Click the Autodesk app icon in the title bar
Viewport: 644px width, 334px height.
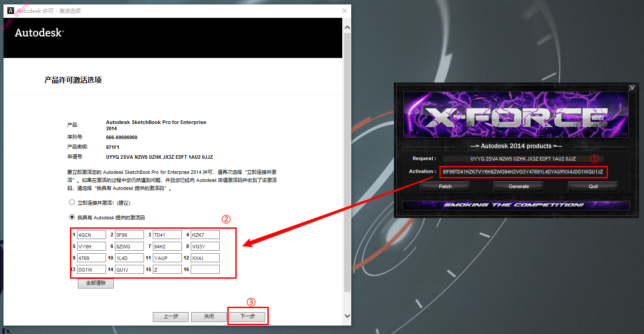[11, 11]
